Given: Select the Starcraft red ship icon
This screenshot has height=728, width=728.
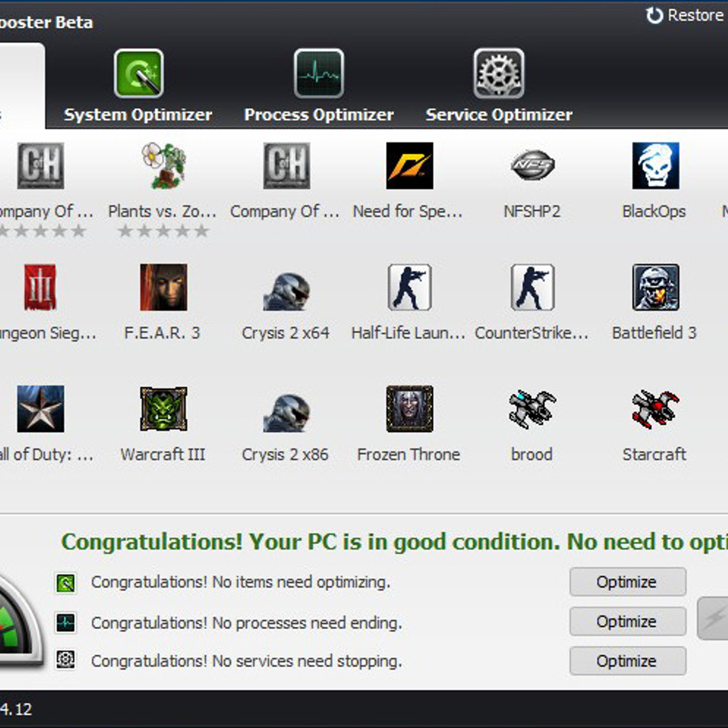Looking at the screenshot, I should 656,409.
